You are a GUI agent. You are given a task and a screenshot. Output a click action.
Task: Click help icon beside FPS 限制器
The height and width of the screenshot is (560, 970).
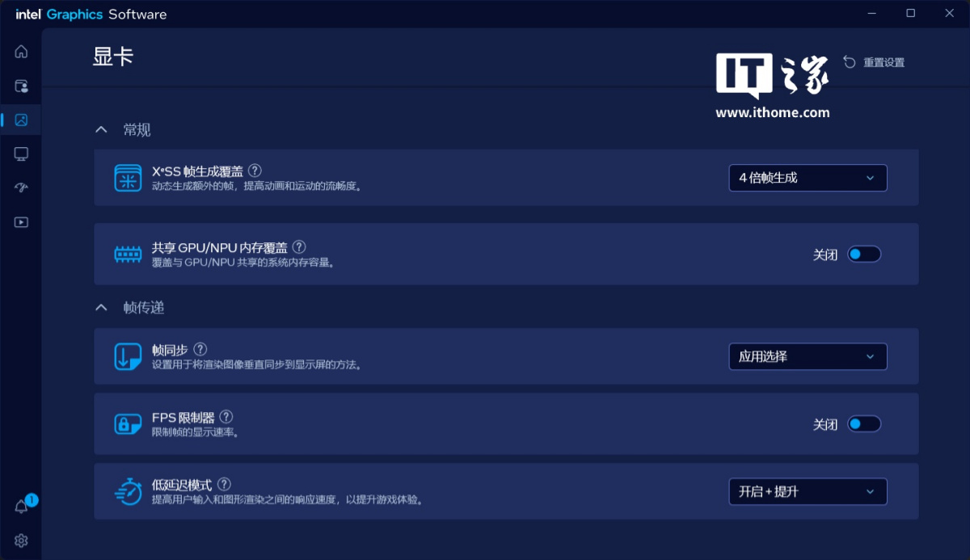[226, 417]
